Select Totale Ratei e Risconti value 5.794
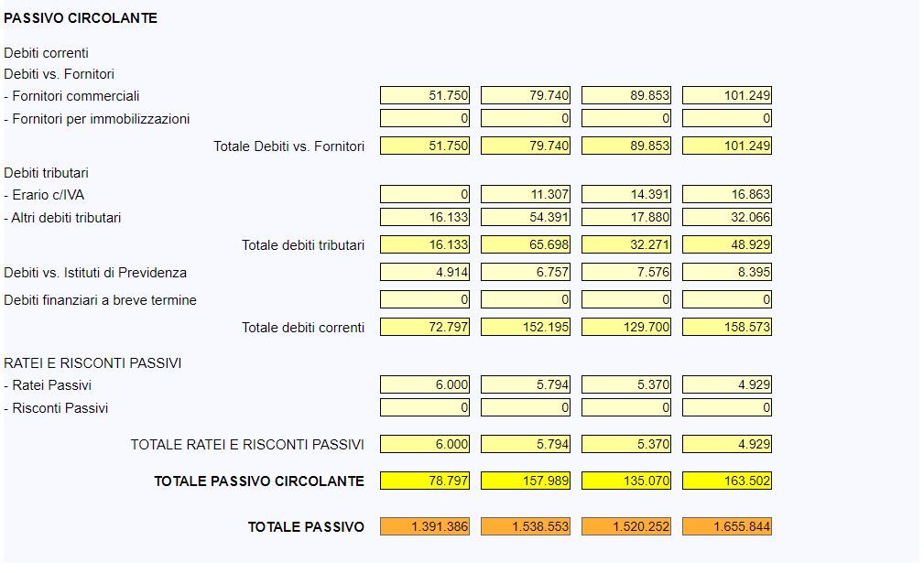The height and width of the screenshot is (573, 924). click(526, 444)
